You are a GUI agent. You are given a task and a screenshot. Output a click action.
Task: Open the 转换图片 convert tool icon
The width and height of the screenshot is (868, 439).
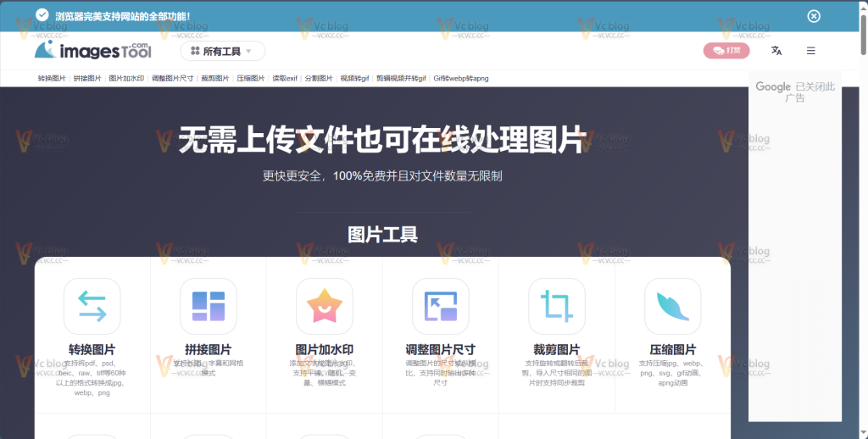click(92, 306)
